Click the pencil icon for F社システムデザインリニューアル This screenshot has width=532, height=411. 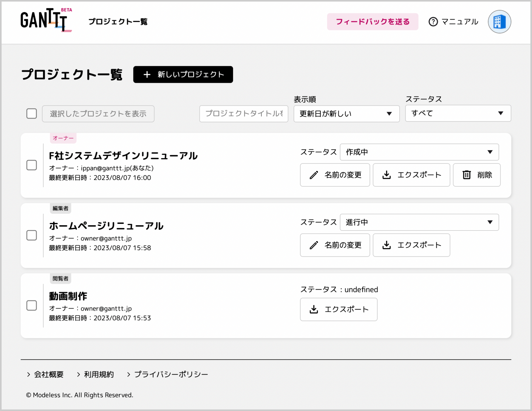coord(314,175)
